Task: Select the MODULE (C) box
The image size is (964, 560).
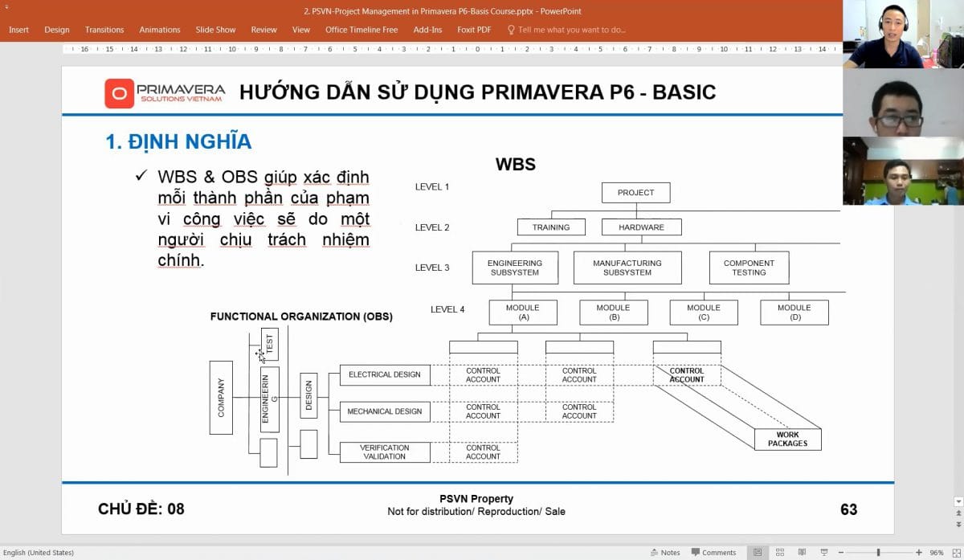Action: tap(704, 313)
